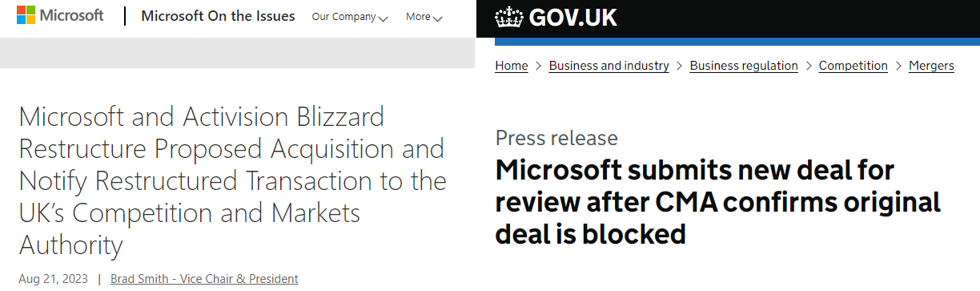The height and width of the screenshot is (291, 980).
Task: Open the Business and industry breadcrumb
Action: point(609,66)
